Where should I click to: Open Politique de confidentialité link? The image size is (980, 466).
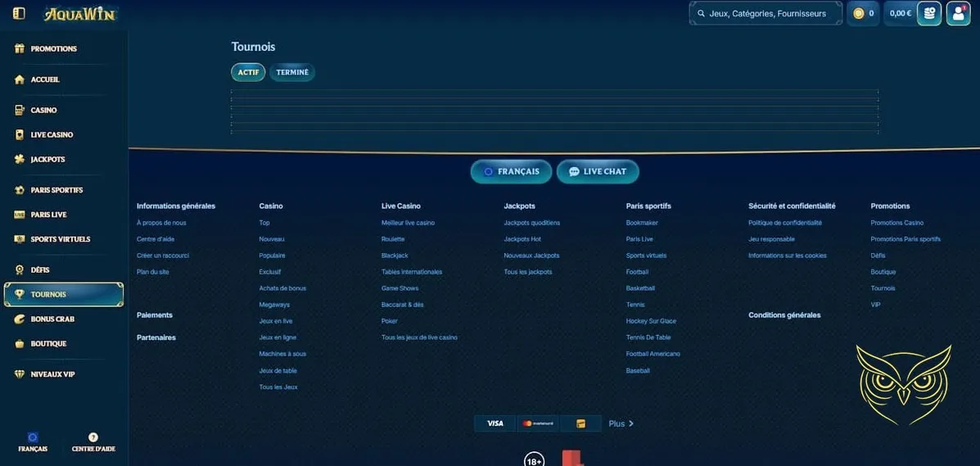point(784,223)
